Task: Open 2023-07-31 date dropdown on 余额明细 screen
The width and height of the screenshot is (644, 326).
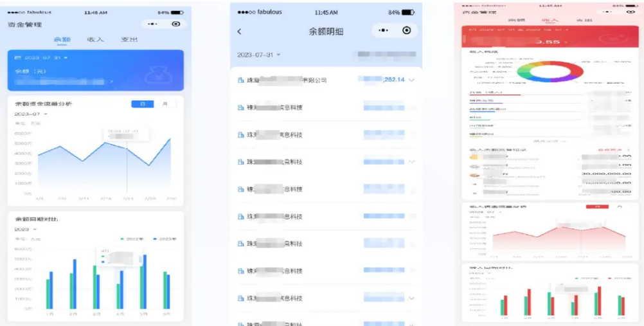Action: 258,55
